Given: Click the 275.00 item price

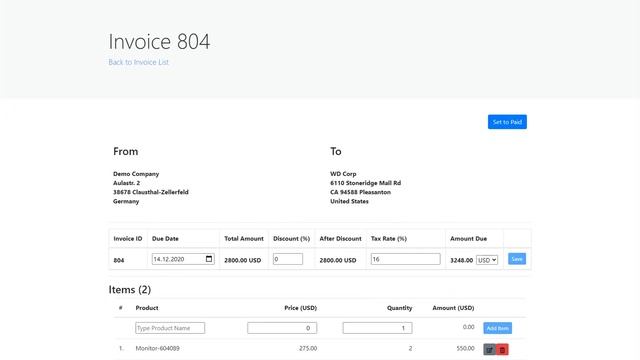Looking at the screenshot, I should click(x=308, y=348).
